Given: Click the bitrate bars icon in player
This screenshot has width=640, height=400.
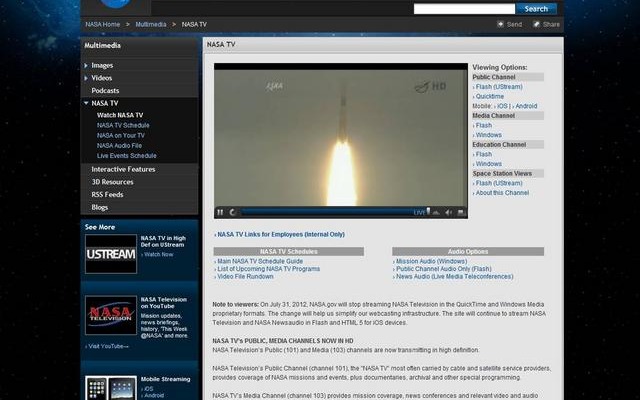Looking at the screenshot, I should pos(436,213).
